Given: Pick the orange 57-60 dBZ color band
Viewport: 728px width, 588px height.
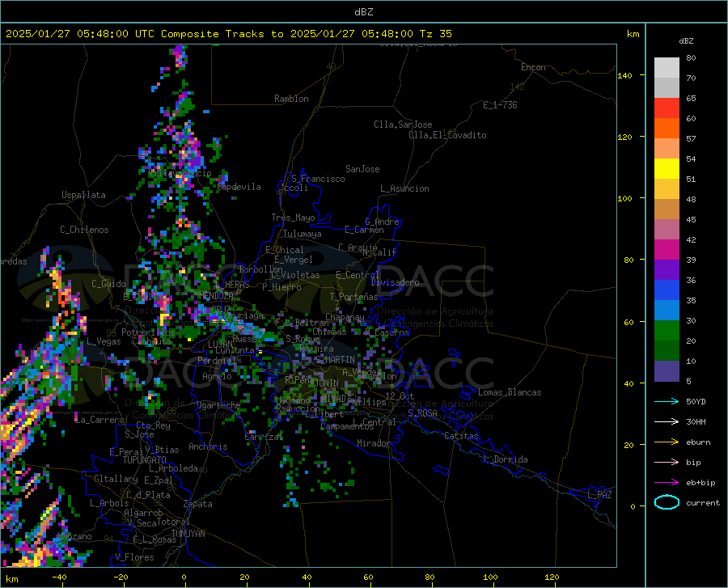Looking at the screenshot, I should point(667,129).
